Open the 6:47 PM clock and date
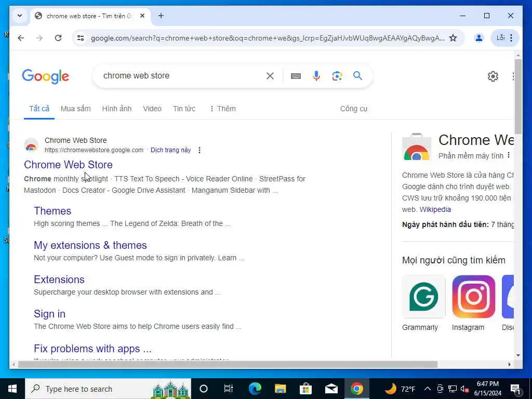The image size is (532, 399). (x=487, y=389)
